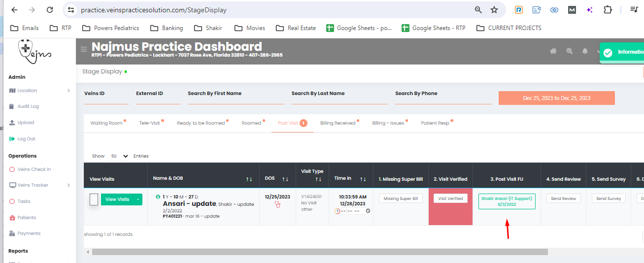
Task: Click the Log Out sidebar link
Action: (x=26, y=139)
